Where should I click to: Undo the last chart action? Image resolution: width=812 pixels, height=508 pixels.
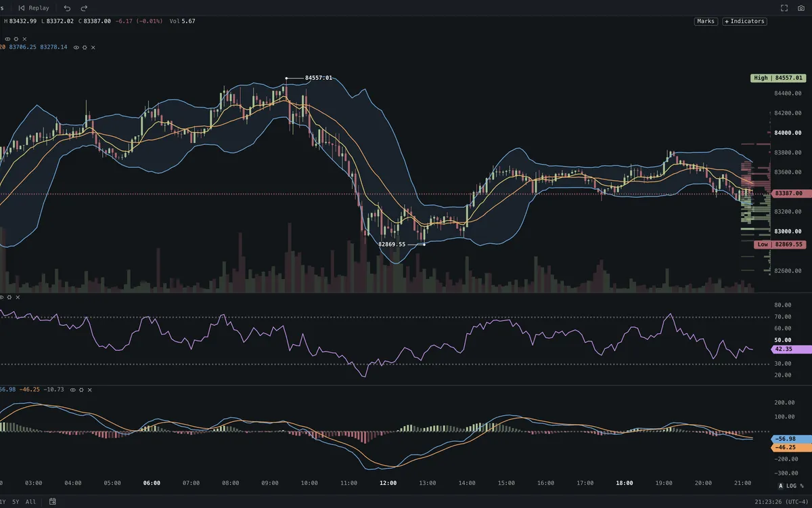point(67,7)
